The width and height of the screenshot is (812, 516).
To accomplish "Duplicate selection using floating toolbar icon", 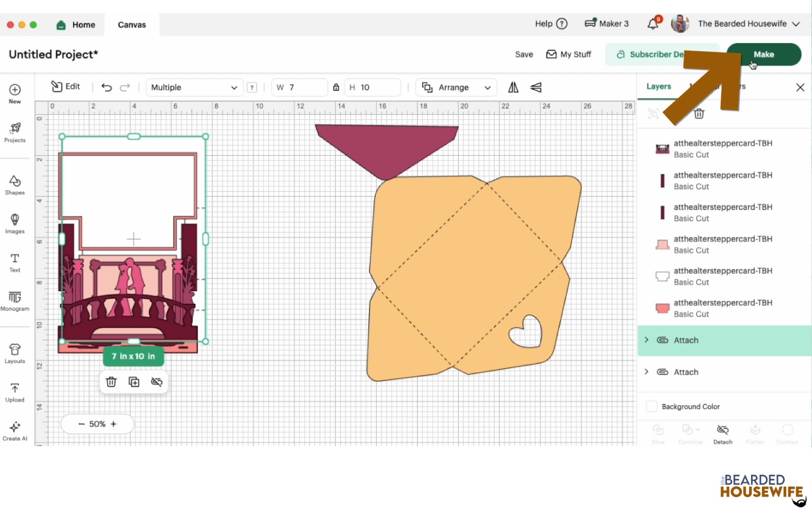I will (134, 382).
